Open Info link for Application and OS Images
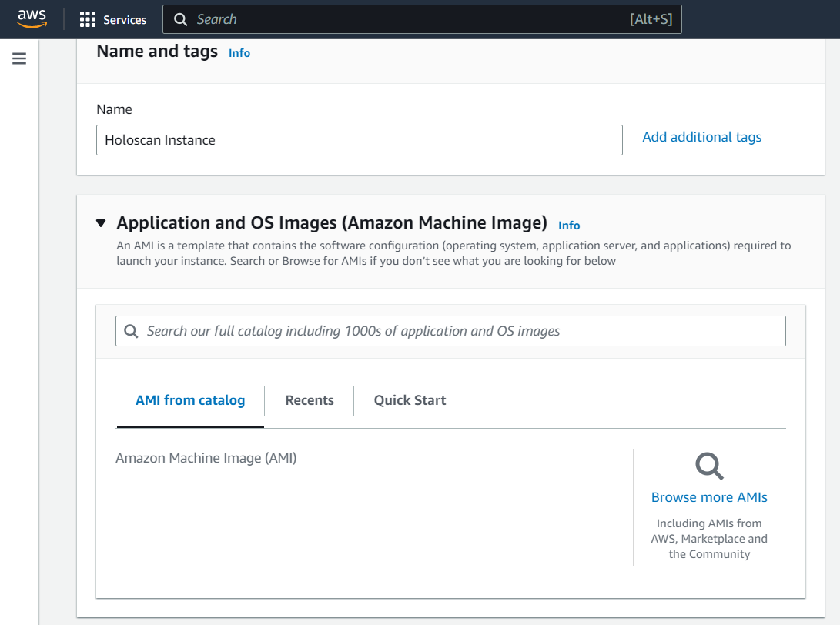The width and height of the screenshot is (840, 625). tap(569, 226)
